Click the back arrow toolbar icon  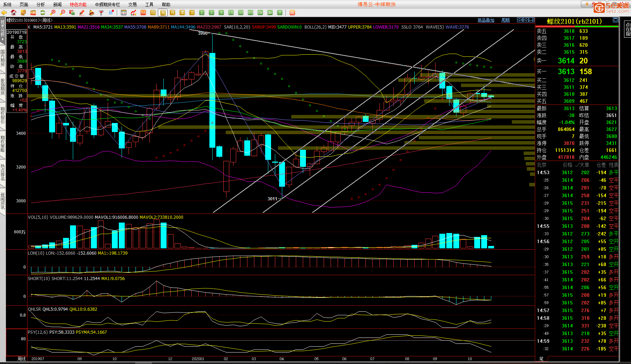[4, 13]
